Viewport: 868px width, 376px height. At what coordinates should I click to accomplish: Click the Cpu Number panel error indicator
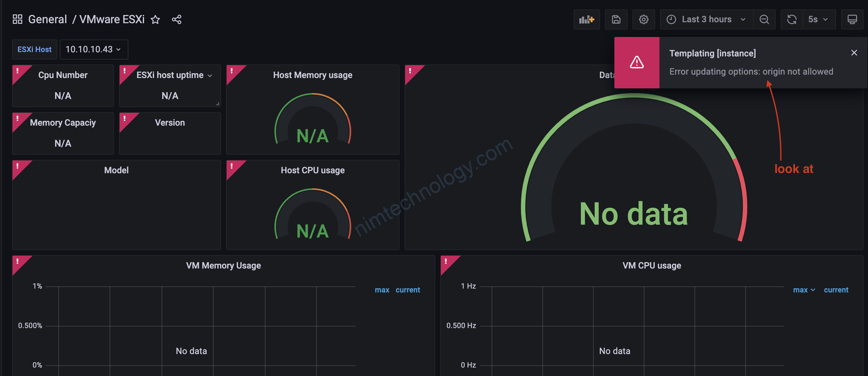(18, 71)
